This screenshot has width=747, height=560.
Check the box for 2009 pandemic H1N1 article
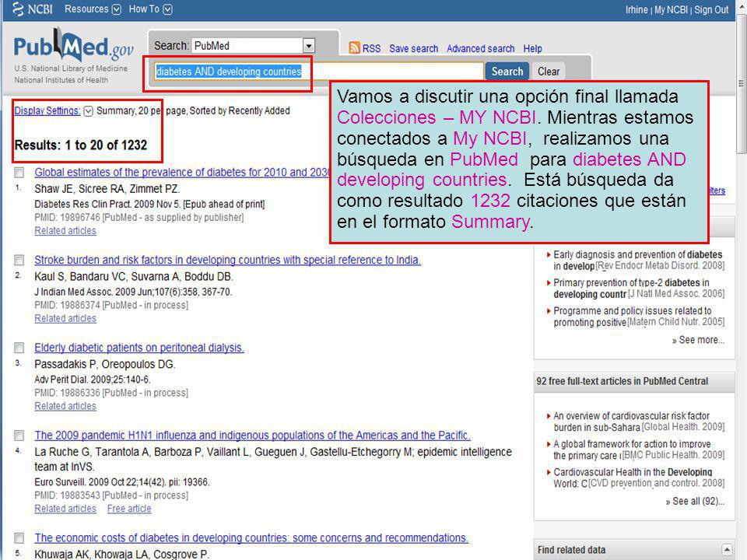point(19,436)
